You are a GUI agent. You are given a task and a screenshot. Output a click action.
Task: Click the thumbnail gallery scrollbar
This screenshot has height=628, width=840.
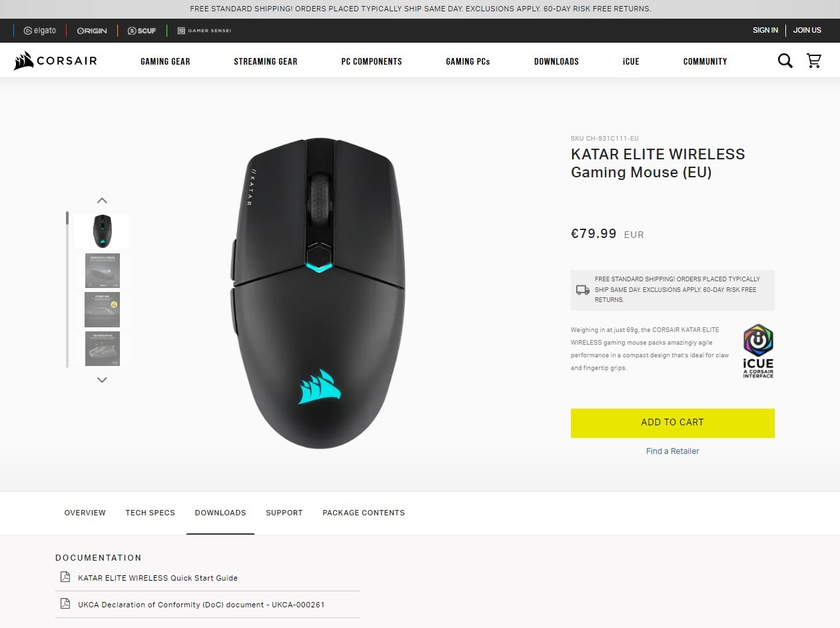point(67,289)
